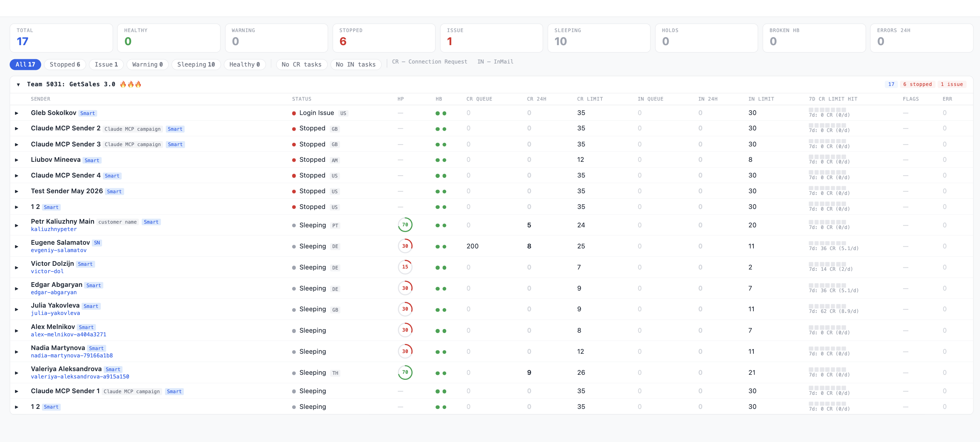
Task: Click Liubov Mineeva's heartbeat dots
Action: click(441, 160)
